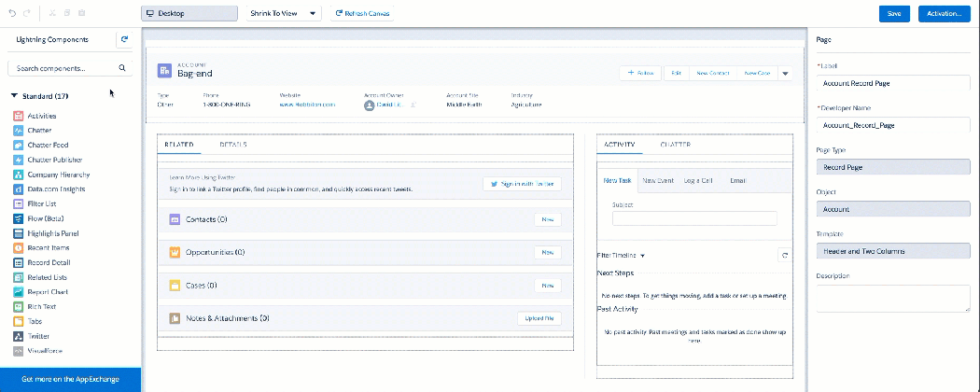Viewport: 980px width, 392px height.
Task: Switch to the Details tab
Action: 233,145
